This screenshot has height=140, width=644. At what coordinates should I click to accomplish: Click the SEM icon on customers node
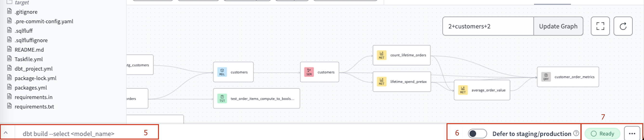[309, 72]
